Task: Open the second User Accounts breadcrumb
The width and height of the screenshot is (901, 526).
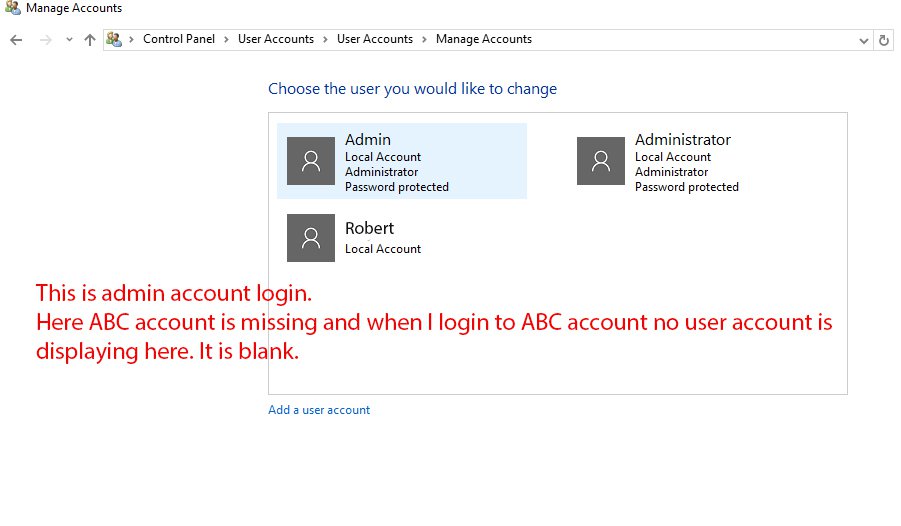Action: coord(374,40)
